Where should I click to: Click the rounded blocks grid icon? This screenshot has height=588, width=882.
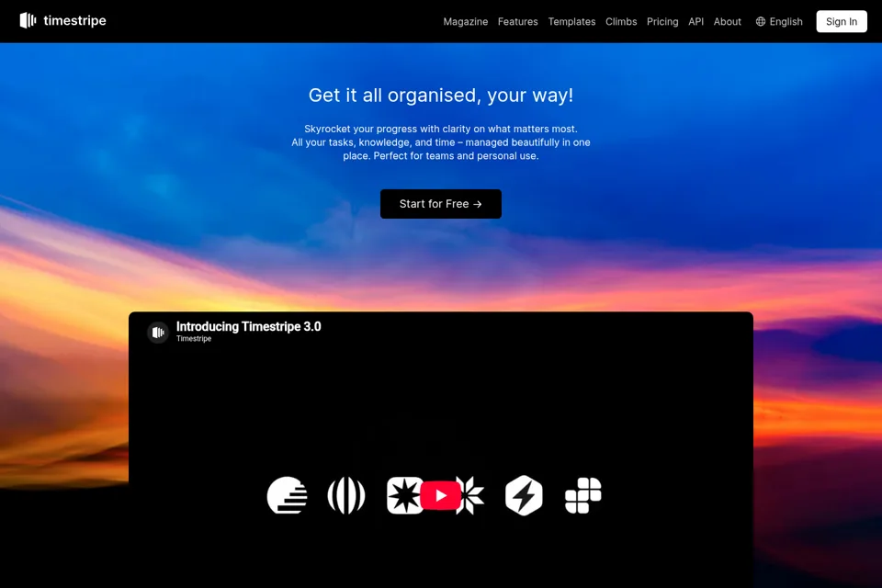582,495
